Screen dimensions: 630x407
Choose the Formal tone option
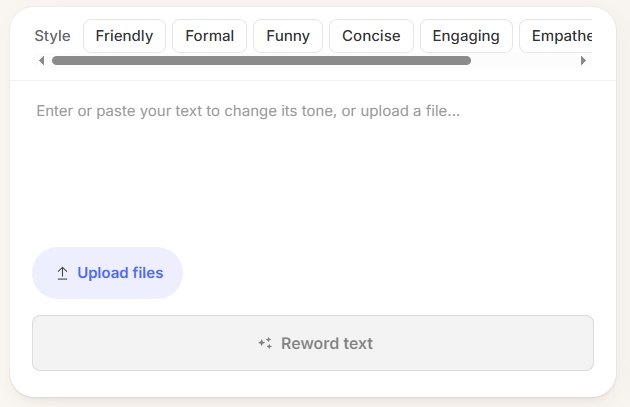[x=209, y=36]
